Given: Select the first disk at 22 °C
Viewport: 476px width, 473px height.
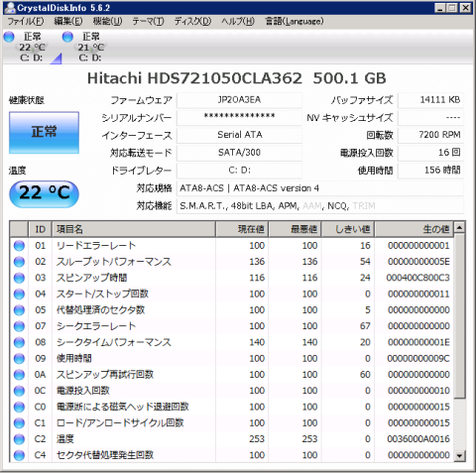Looking at the screenshot, I should point(32,47).
